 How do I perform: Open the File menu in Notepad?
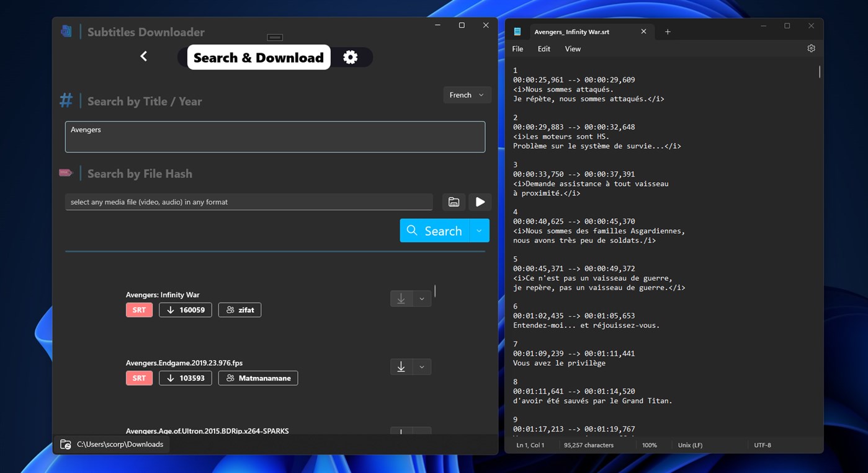click(x=517, y=48)
